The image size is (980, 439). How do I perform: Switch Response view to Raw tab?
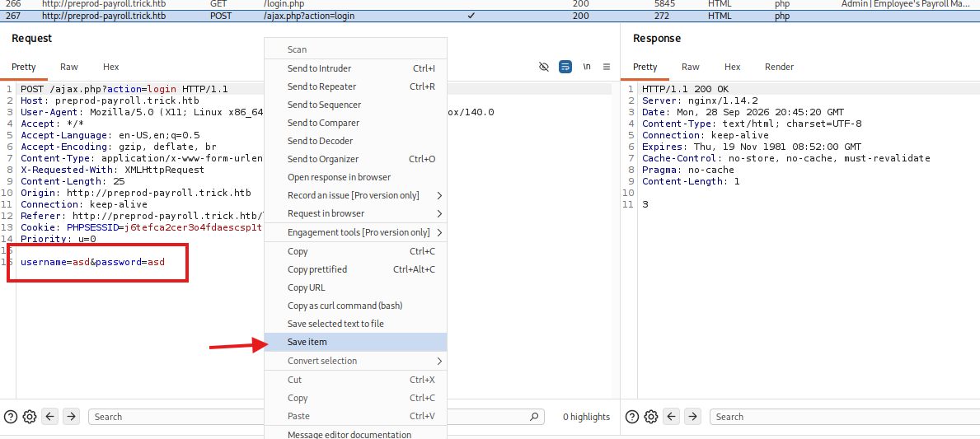point(690,67)
